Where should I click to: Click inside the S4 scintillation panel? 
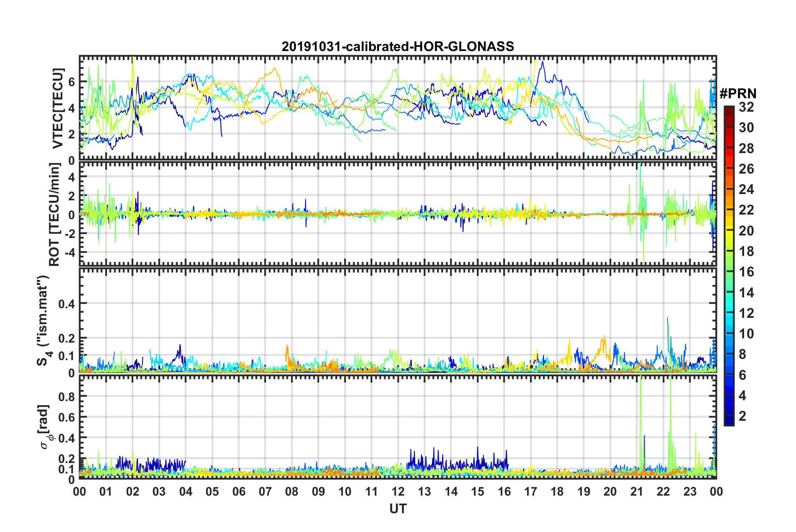click(x=398, y=320)
